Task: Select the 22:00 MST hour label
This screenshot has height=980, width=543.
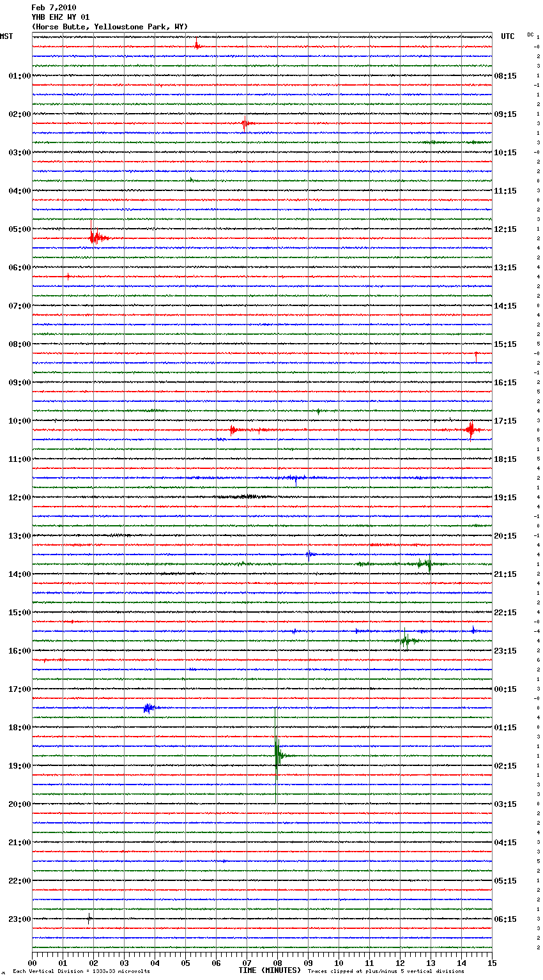Action: pos(19,881)
